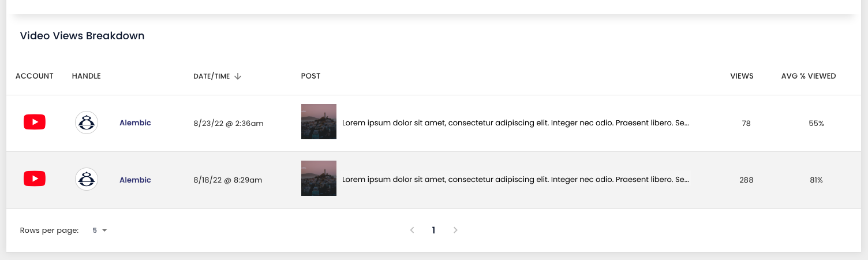Go to next page with right chevron

[x=455, y=230]
